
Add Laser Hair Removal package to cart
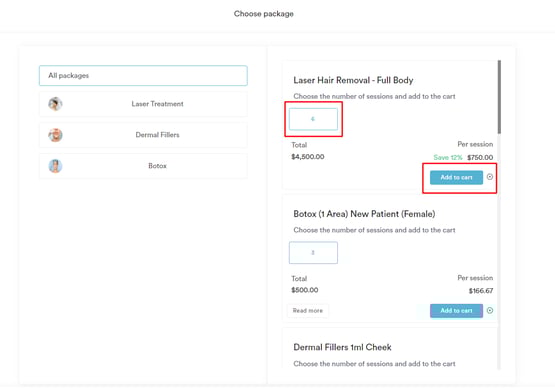point(456,177)
